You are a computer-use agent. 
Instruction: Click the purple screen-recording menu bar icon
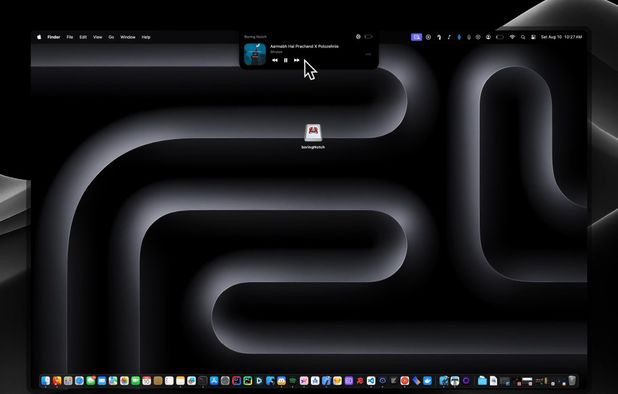(417, 37)
